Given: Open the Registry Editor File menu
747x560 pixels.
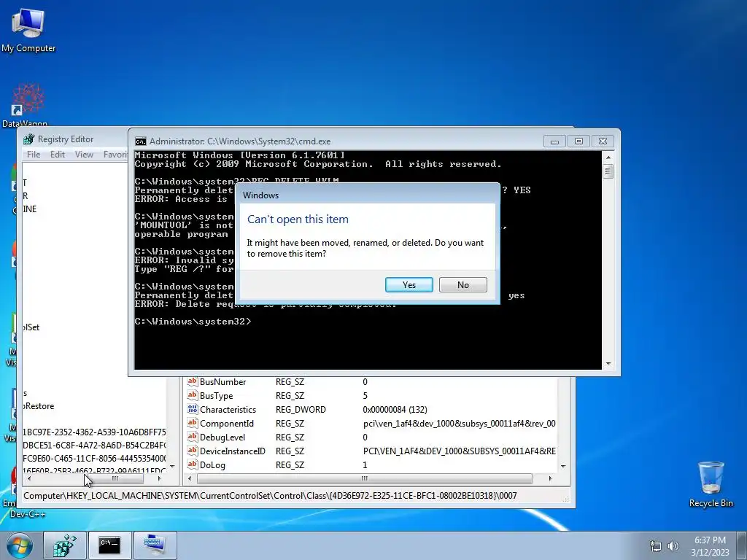Looking at the screenshot, I should coord(34,155).
